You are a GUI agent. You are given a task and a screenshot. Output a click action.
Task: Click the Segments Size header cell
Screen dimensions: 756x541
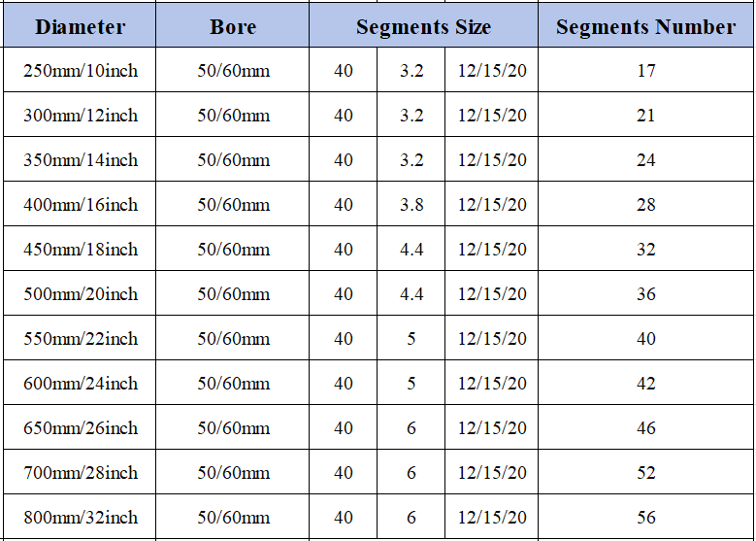[423, 26]
